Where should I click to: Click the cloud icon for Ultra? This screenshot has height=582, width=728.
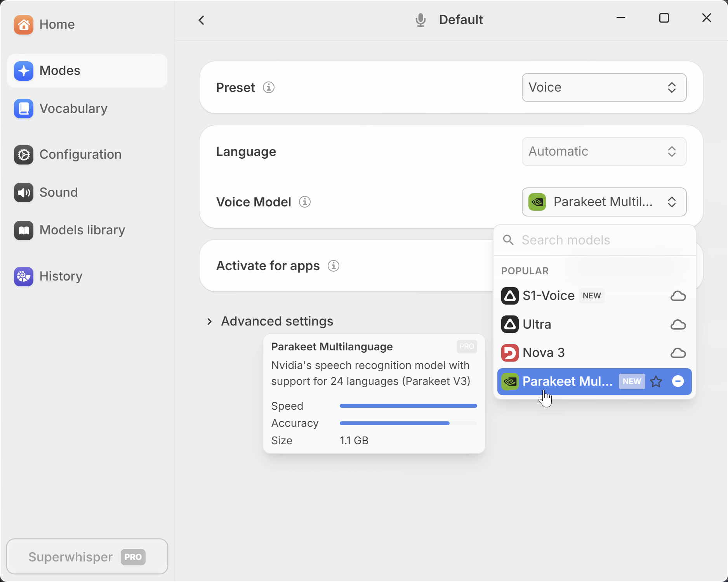pyautogui.click(x=678, y=324)
